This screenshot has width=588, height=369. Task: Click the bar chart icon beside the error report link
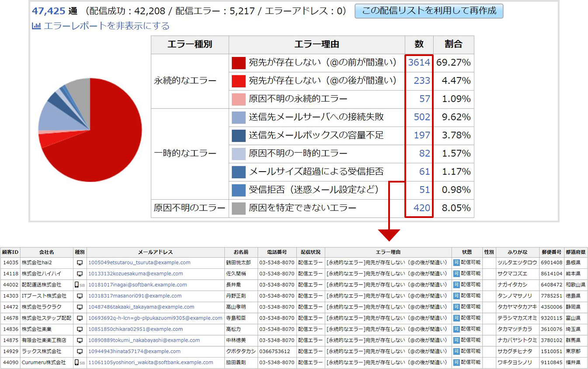click(x=36, y=26)
